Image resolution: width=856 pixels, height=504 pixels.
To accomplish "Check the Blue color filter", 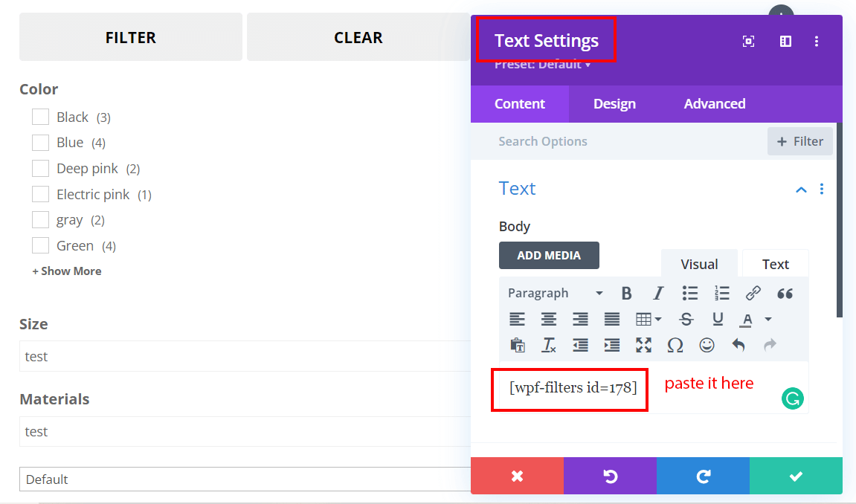I will [40, 143].
